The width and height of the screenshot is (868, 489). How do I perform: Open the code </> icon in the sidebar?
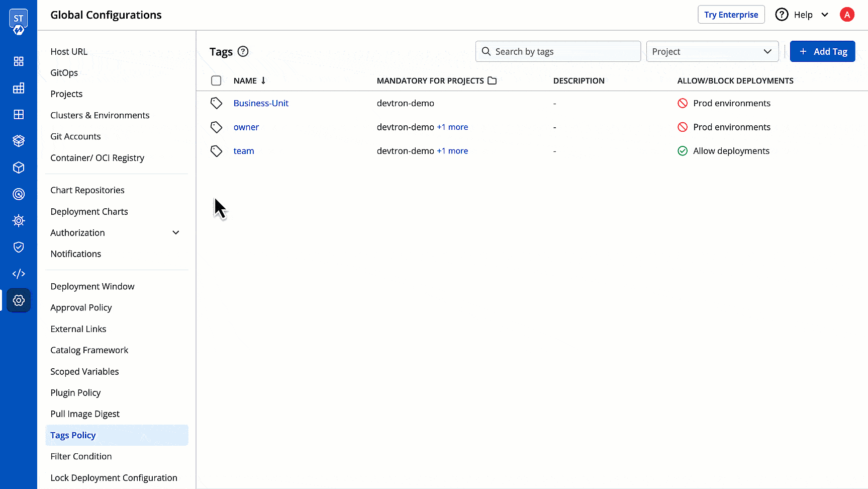pyautogui.click(x=19, y=274)
